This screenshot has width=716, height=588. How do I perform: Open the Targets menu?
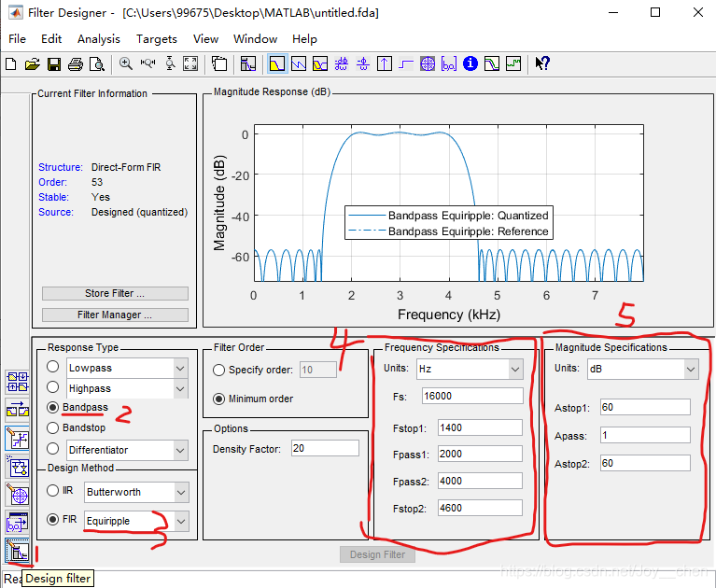157,39
